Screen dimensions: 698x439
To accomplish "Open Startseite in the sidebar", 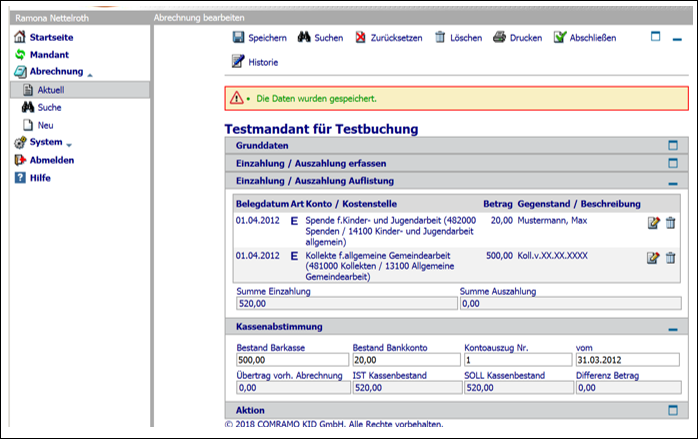I will tap(51, 37).
